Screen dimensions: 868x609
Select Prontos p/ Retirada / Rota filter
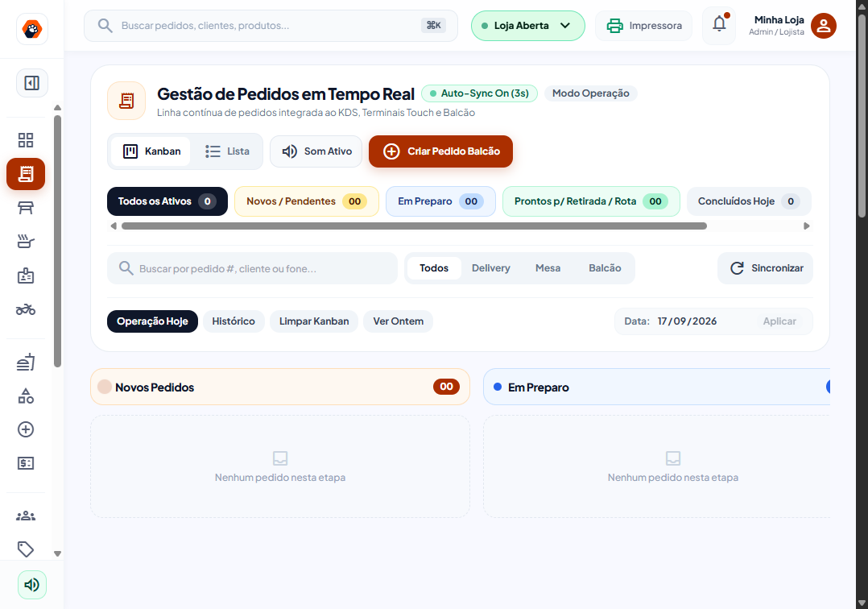[x=591, y=201]
